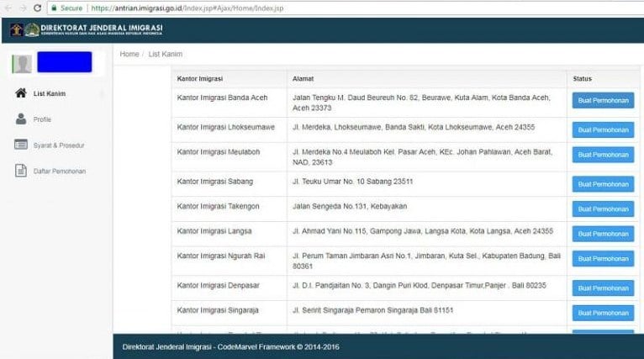Click the antrian.imigrasi.go.id address bar
The width and height of the screenshot is (644, 359).
click(345, 8)
